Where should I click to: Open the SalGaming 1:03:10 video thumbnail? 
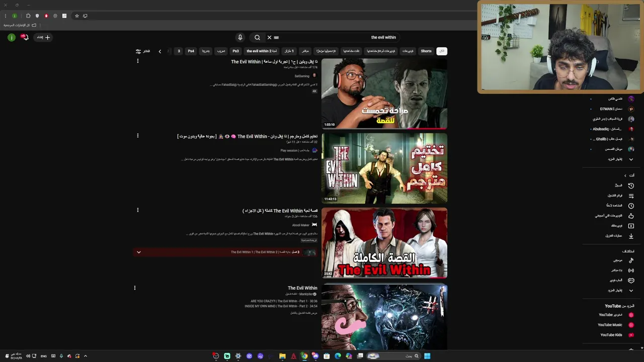[384, 94]
